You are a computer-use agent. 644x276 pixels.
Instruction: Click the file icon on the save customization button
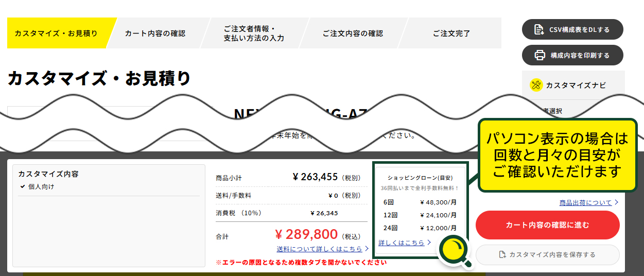click(x=502, y=255)
